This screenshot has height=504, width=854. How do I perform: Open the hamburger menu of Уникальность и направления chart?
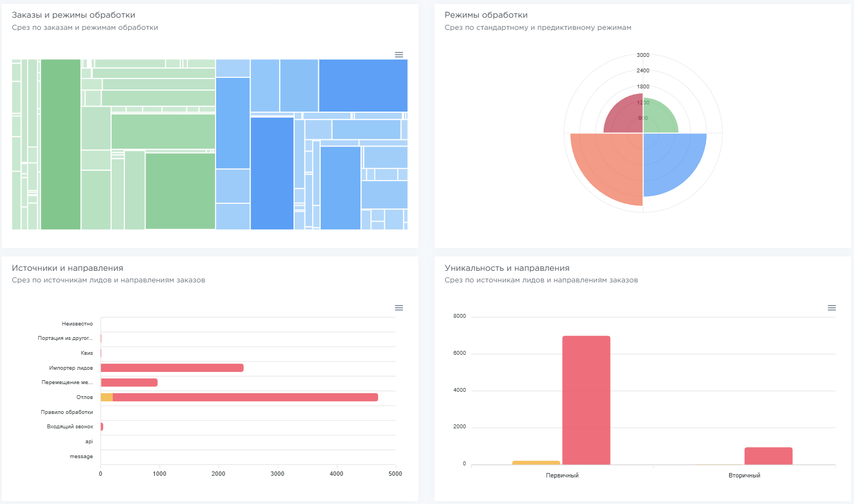[831, 308]
